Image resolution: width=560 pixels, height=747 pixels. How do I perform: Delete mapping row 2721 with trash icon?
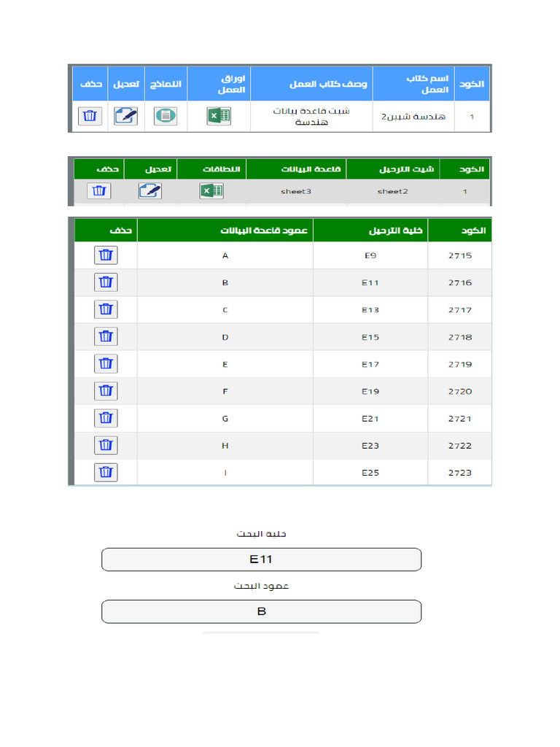[106, 418]
